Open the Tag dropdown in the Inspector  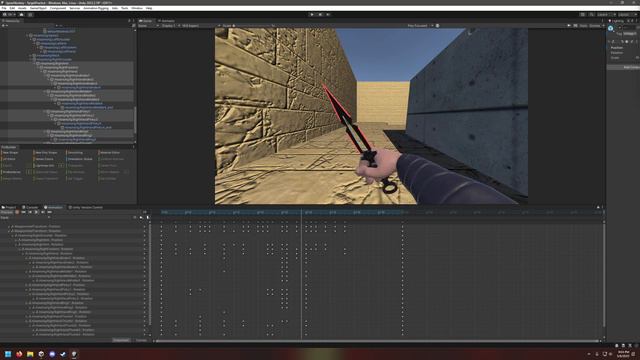tap(630, 34)
